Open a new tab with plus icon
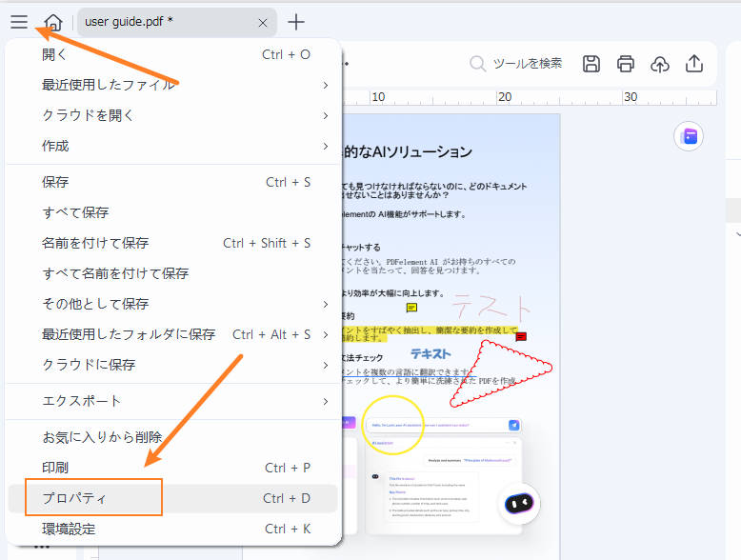The image size is (741, 560). point(296,22)
